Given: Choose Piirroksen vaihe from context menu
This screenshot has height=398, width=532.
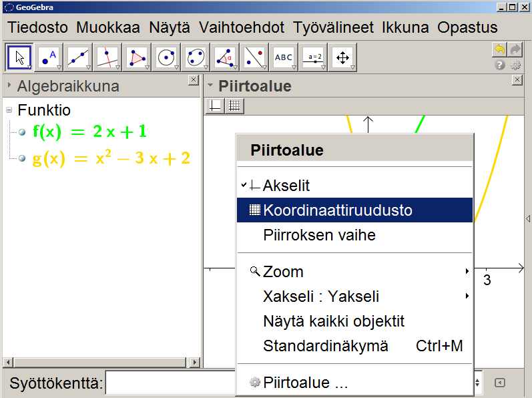Looking at the screenshot, I should coord(354,235).
